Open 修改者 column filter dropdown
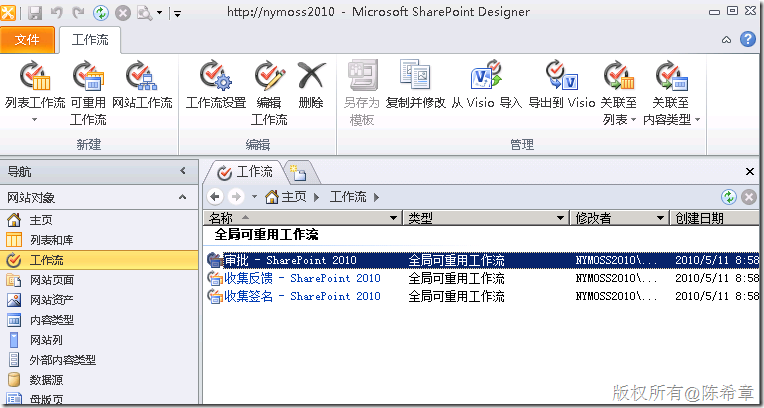 (x=661, y=218)
